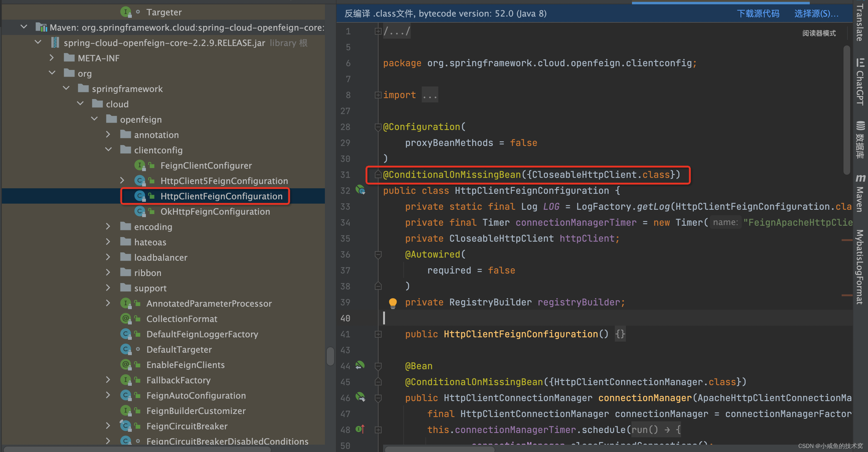
Task: Expand the annotation folder
Action: 108,134
